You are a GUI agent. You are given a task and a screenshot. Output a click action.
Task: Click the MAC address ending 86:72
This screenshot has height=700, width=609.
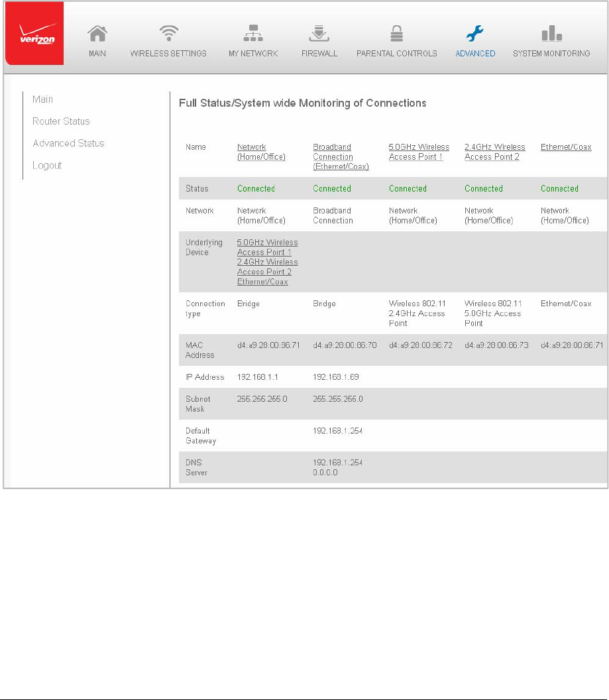(x=420, y=345)
